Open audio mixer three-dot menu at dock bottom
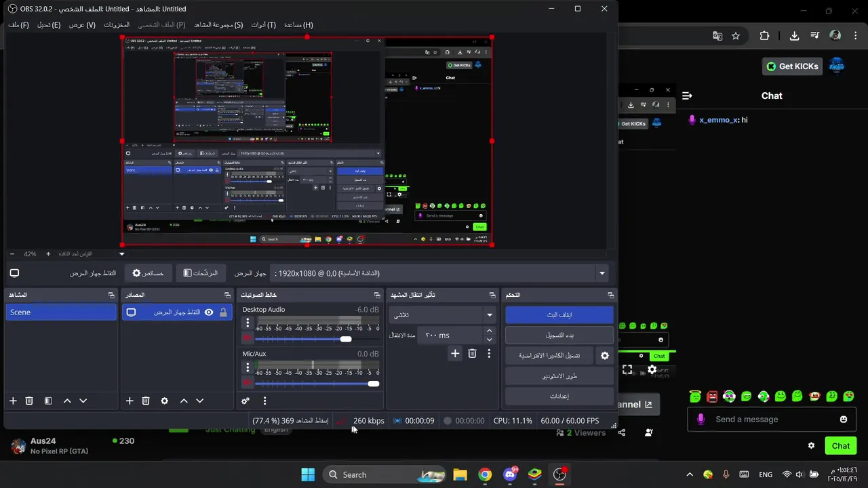The height and width of the screenshot is (488, 868). click(264, 401)
